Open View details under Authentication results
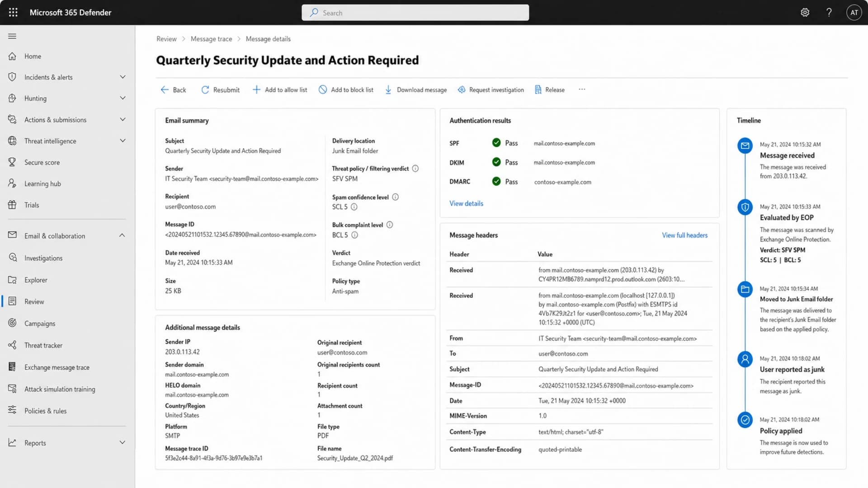This screenshot has height=488, width=868. [466, 203]
